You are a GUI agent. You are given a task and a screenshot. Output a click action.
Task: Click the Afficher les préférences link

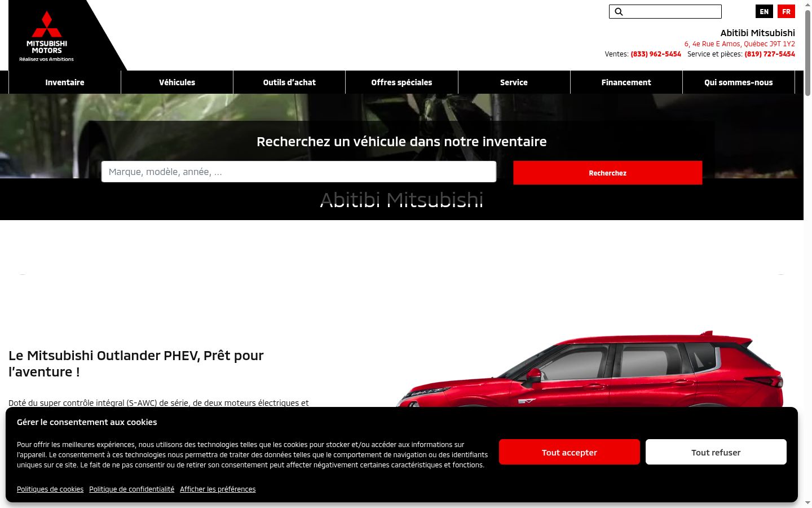(218, 489)
